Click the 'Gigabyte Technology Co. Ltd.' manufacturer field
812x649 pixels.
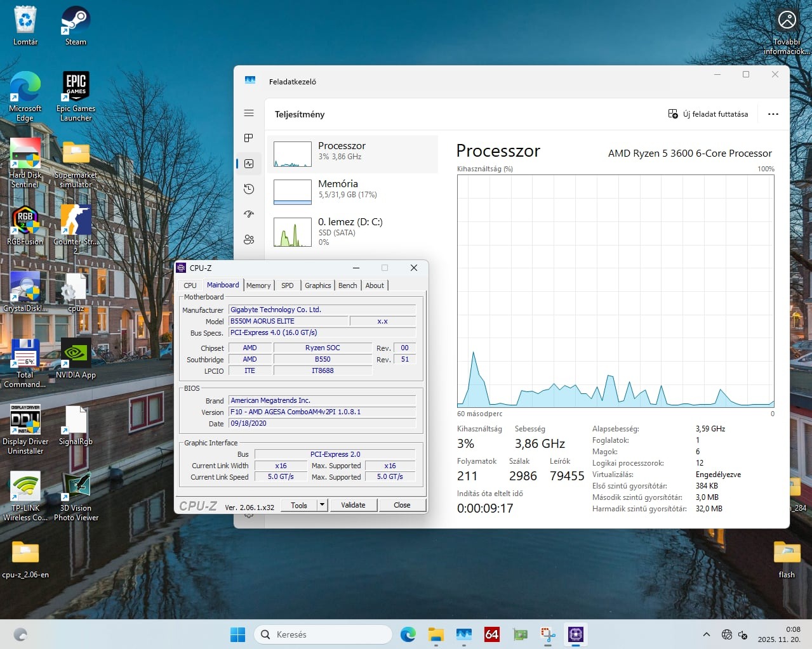click(323, 310)
